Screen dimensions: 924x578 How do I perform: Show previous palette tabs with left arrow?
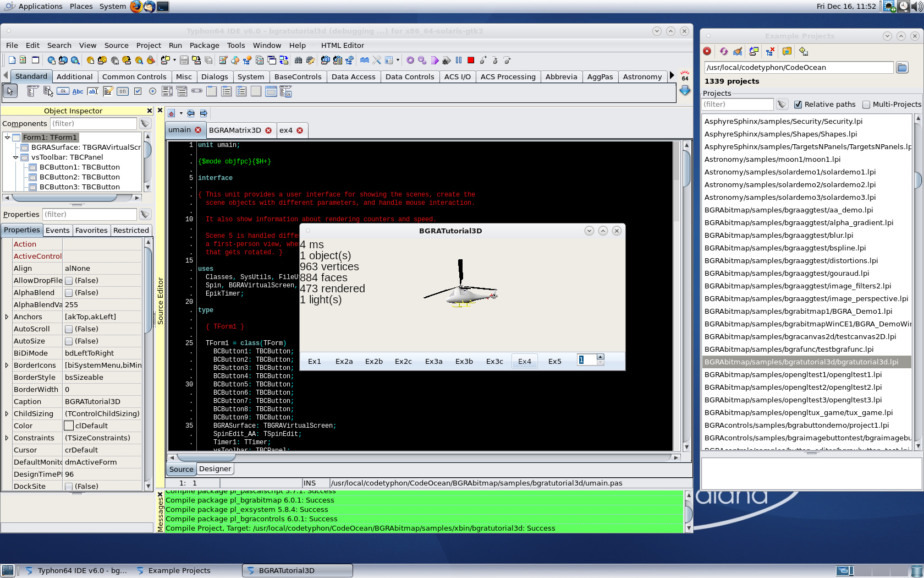coord(5,76)
